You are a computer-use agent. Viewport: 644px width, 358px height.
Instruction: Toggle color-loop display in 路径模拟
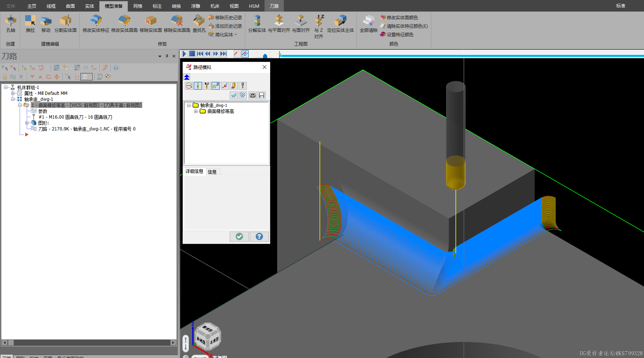tap(189, 86)
